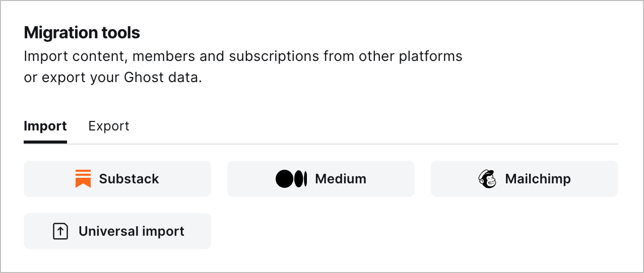The width and height of the screenshot is (644, 273).
Task: Click the word "Ghost" in the description
Action: coord(144,79)
